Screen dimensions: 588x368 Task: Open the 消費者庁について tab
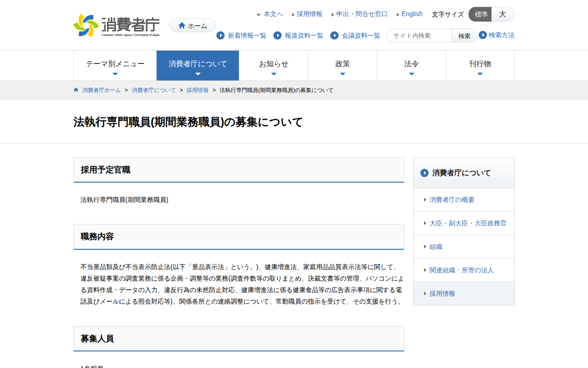pos(198,65)
